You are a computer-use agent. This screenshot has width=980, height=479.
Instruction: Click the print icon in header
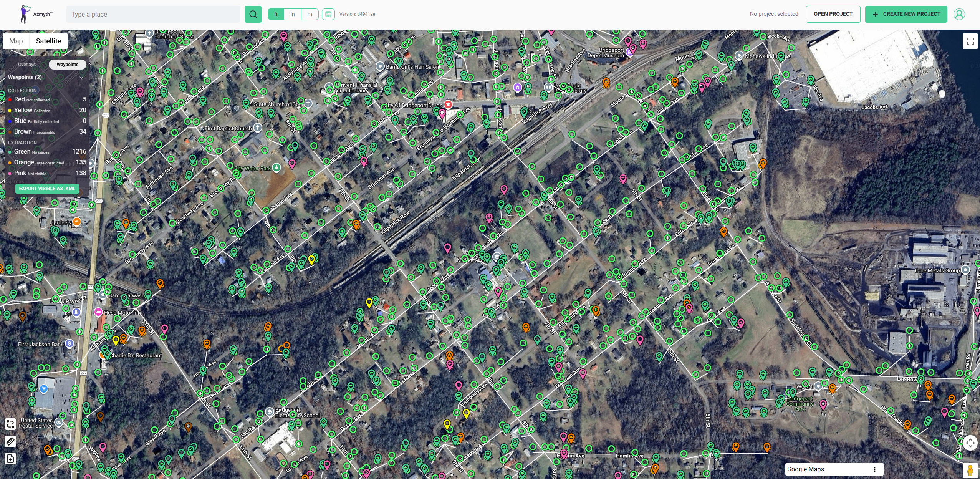(x=328, y=14)
